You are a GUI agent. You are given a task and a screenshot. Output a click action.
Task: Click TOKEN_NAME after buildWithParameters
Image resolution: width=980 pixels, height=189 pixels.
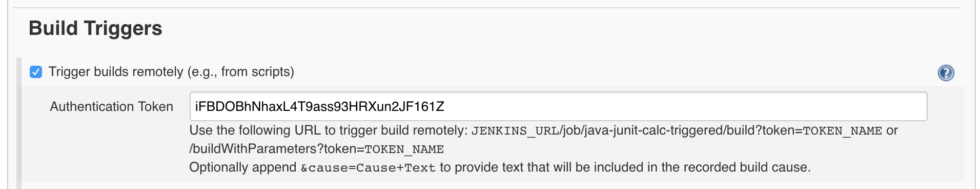[404, 149]
